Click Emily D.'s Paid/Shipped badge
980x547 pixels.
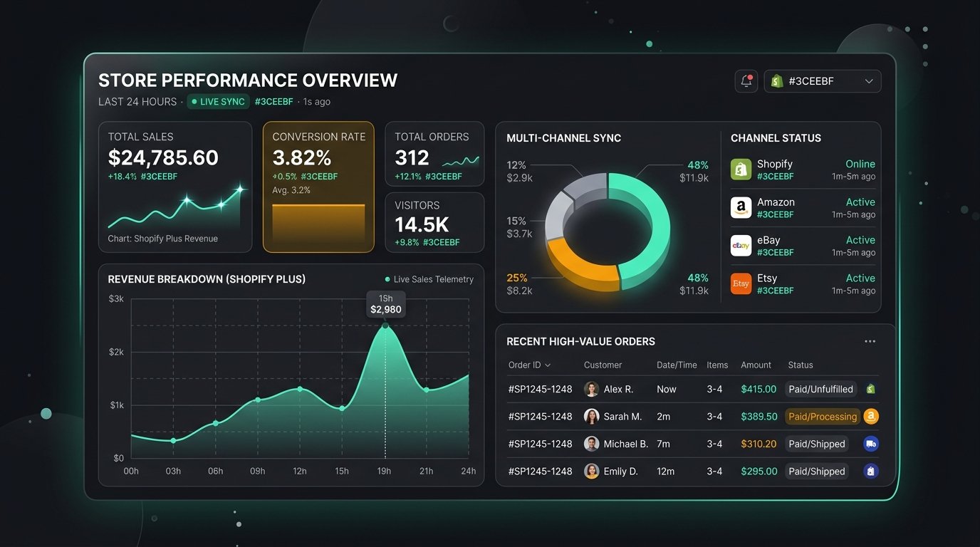(817, 472)
